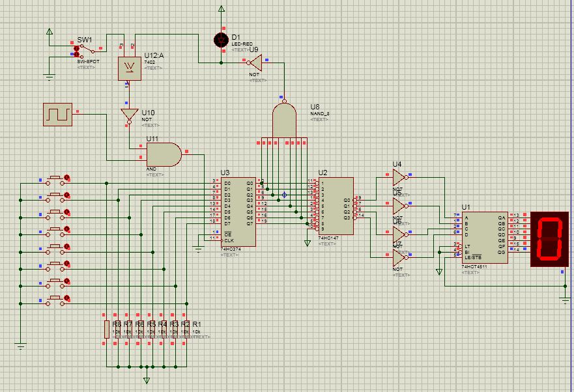Viewport: 574px width, 392px height.
Task: Toggle the push button wired to D3
Action: [55, 231]
